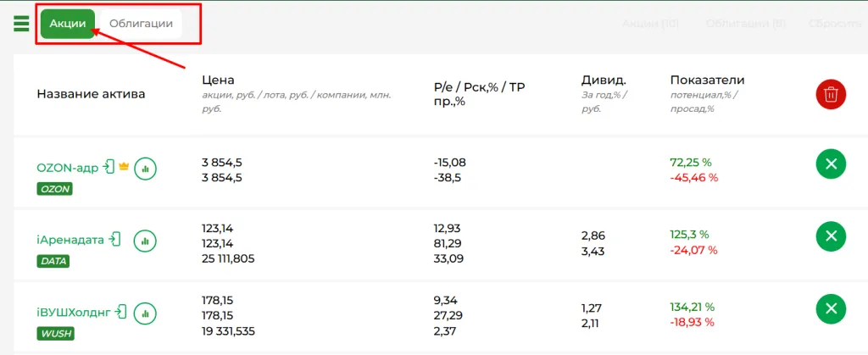
Task: Switch to the Облигации tab
Action: [x=141, y=24]
